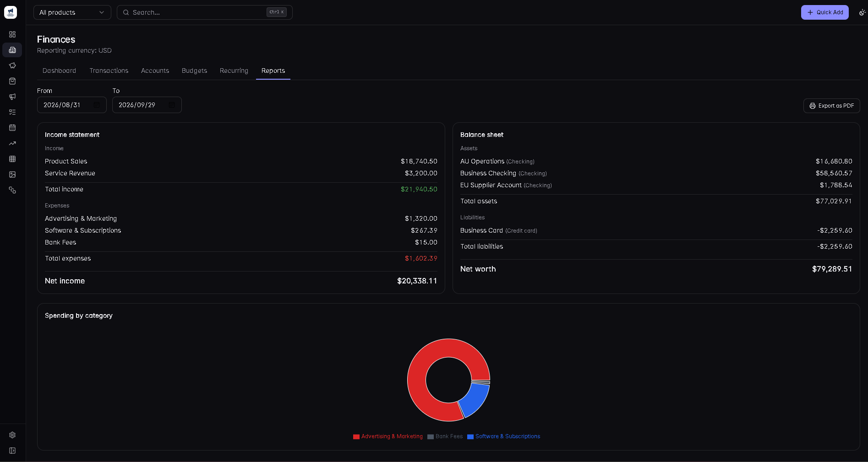
Task: Click the Business Card liability row
Action: pos(656,230)
